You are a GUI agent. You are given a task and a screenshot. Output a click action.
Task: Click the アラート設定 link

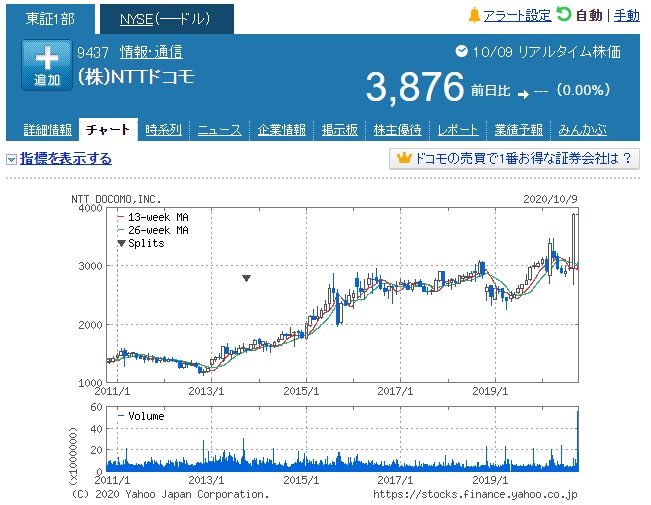click(517, 16)
